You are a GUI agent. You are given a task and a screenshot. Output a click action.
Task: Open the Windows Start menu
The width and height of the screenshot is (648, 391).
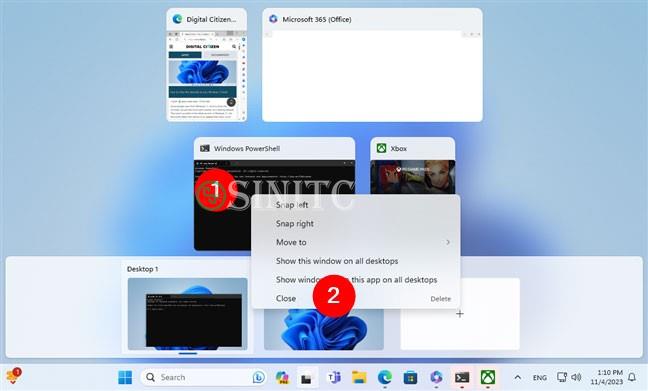(125, 377)
